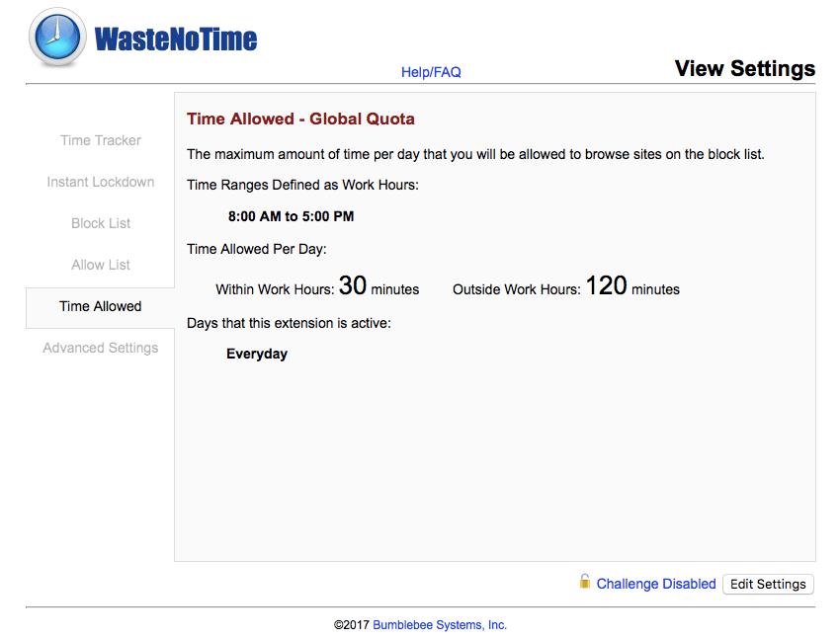Click the ©2017 copyright text
The image size is (840, 639).
[352, 624]
